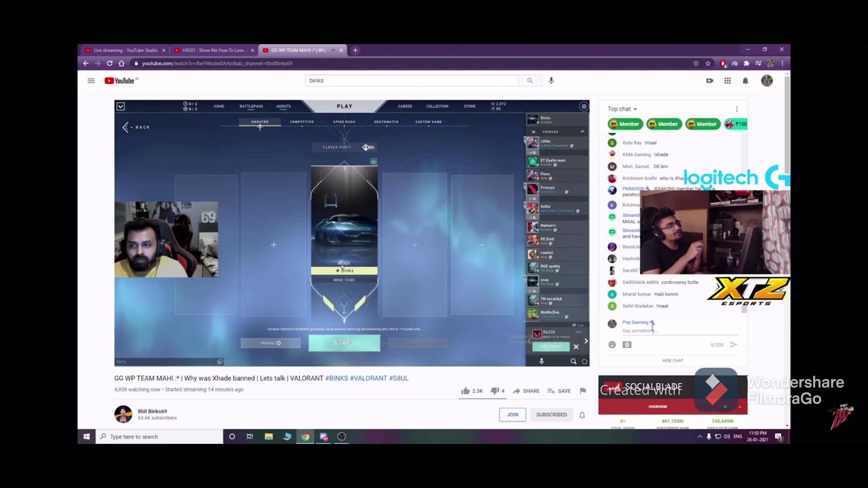Click the Valorant START match button
The image size is (868, 488).
(x=344, y=343)
